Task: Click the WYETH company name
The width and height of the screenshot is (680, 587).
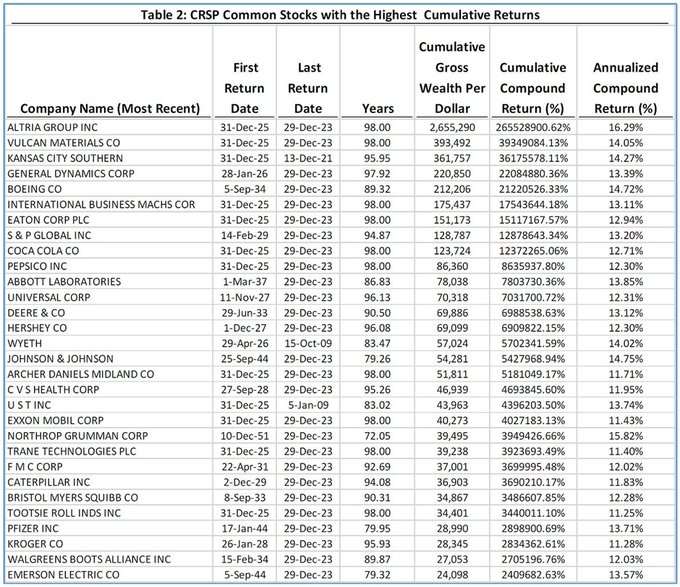Action: [x=25, y=343]
